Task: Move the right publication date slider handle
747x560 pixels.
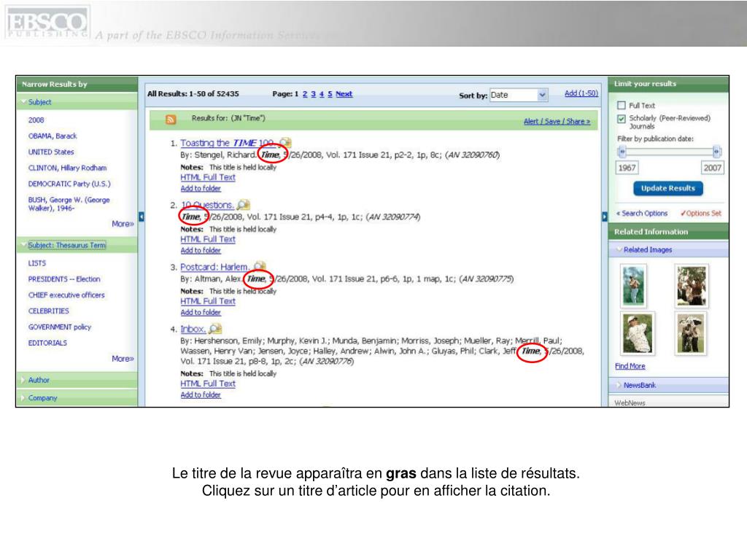Action: [x=716, y=152]
